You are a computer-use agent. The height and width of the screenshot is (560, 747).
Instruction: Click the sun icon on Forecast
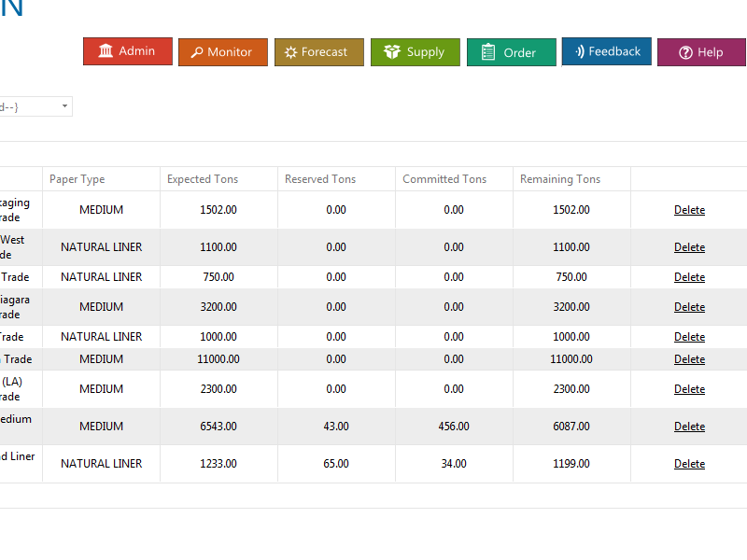291,52
